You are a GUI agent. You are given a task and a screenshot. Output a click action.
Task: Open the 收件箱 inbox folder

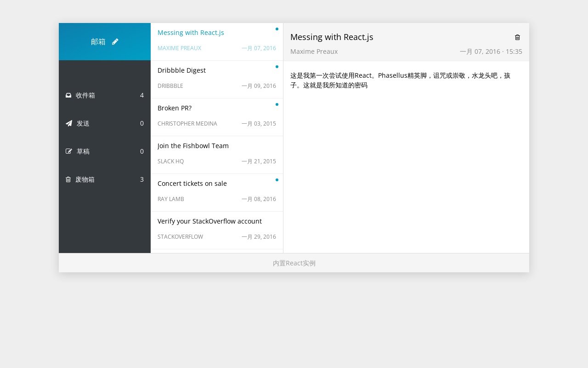pyautogui.click(x=105, y=95)
